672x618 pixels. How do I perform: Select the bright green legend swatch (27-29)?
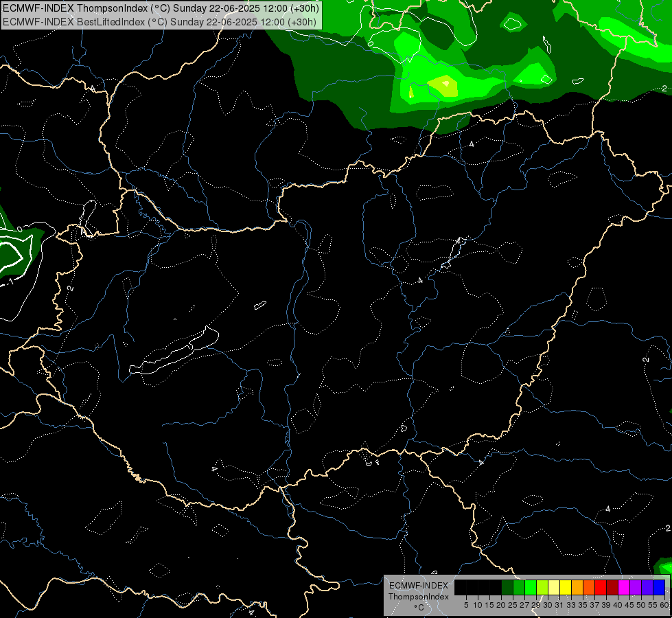531,587
